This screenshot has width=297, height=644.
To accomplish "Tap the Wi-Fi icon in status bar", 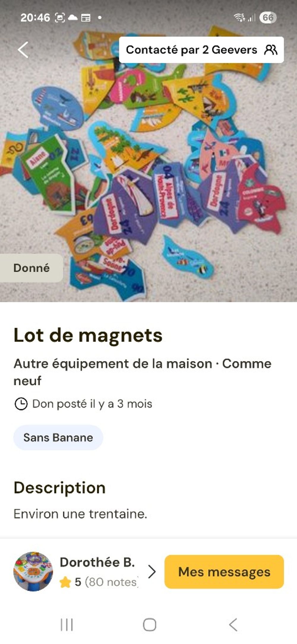I will tap(239, 18).
